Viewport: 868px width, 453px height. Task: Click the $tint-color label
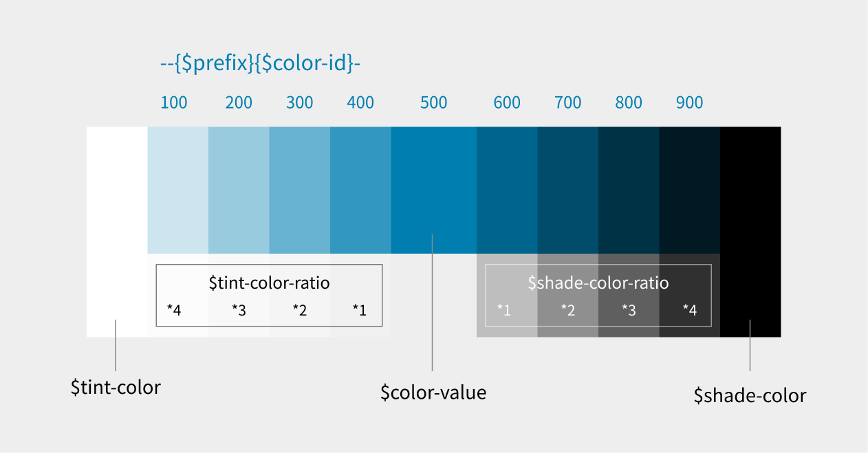pyautogui.click(x=116, y=388)
